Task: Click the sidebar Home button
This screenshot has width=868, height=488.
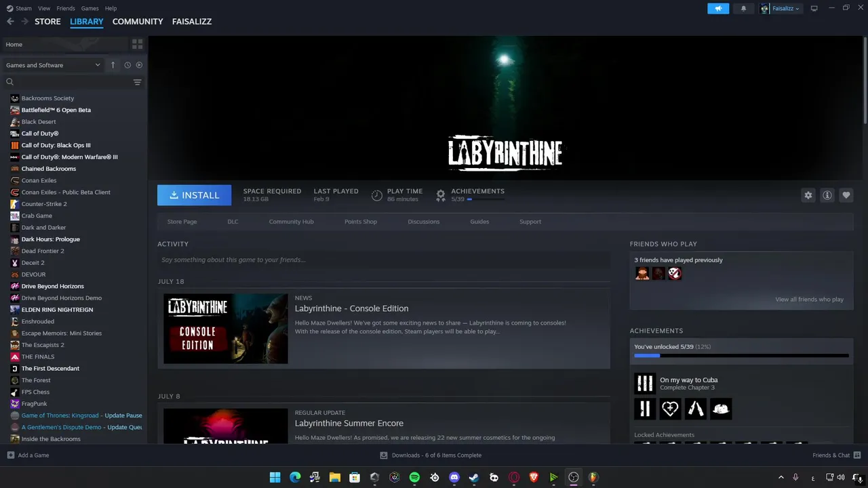Action: click(64, 44)
